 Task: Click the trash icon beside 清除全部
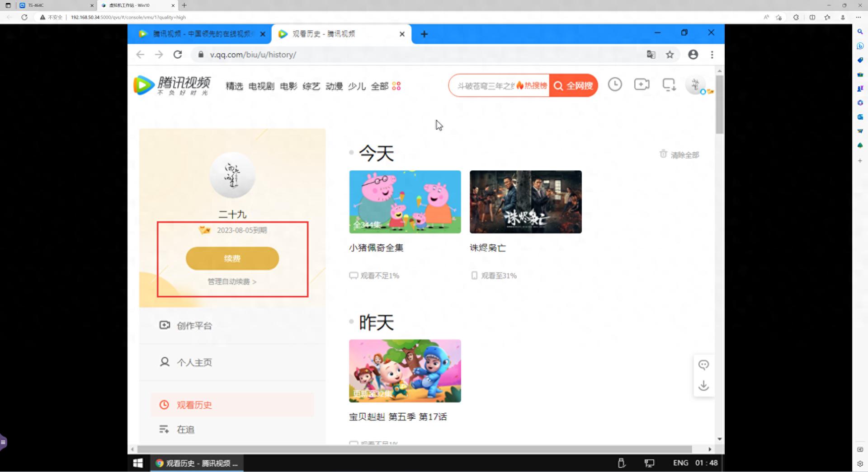coord(663,154)
